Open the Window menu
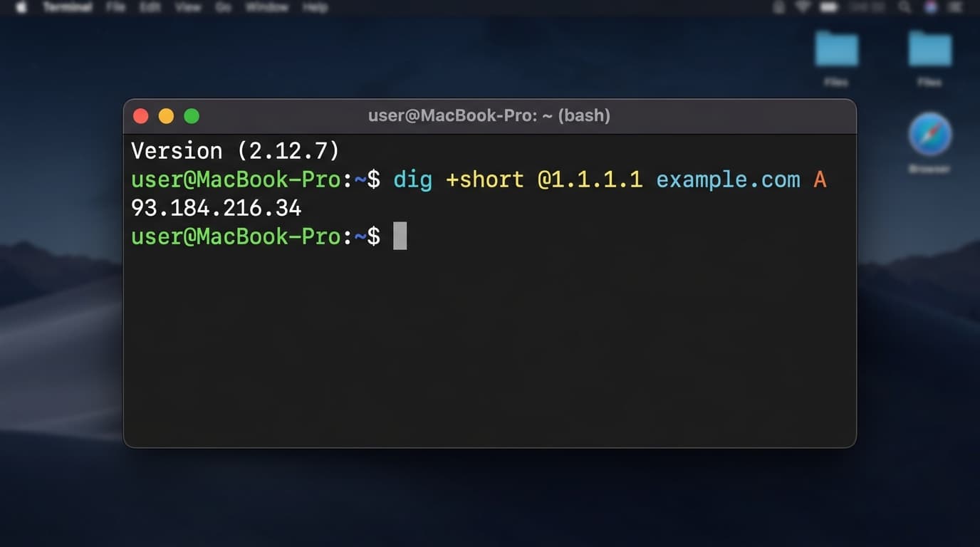The image size is (980, 547). pos(267,7)
